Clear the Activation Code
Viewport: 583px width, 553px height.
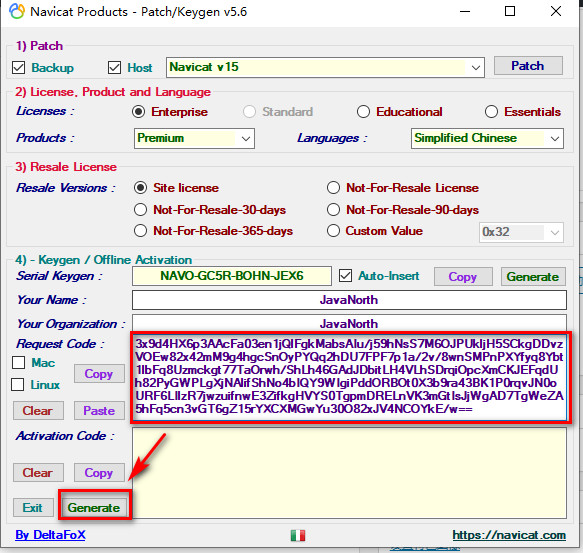coord(38,473)
